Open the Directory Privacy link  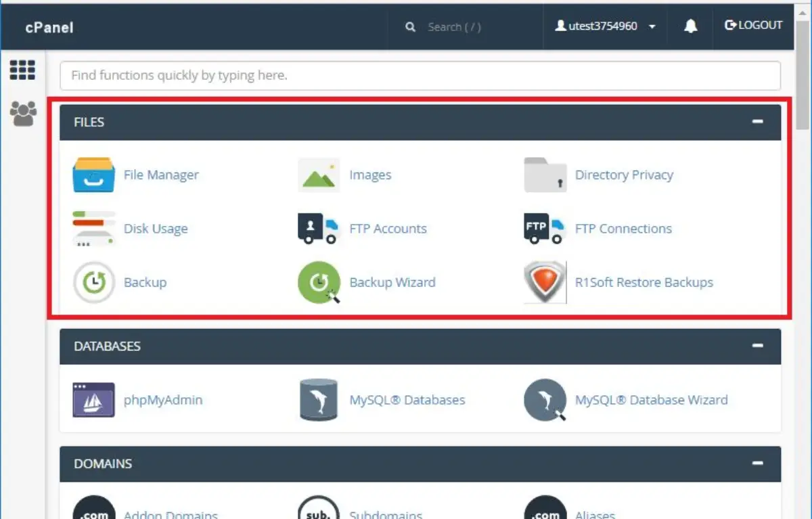624,175
